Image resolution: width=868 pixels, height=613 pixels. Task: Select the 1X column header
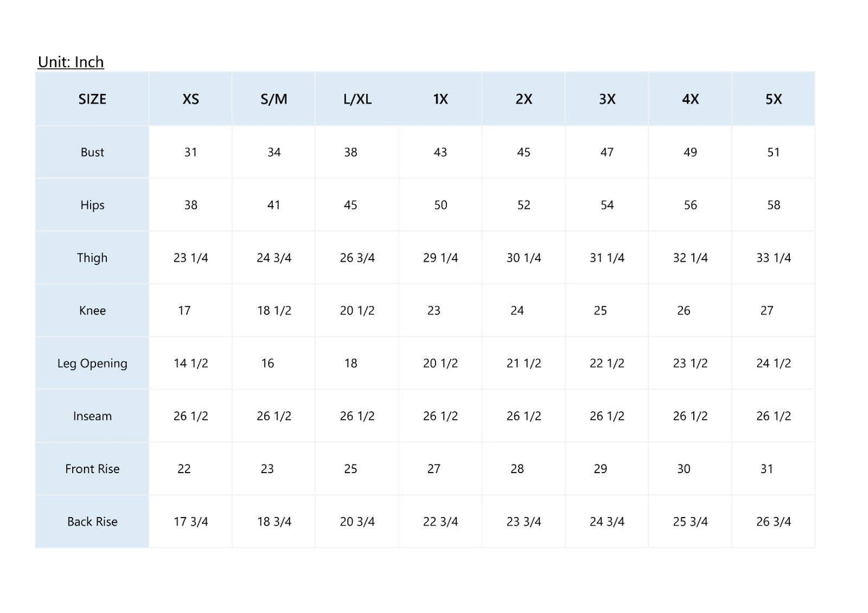(x=440, y=99)
